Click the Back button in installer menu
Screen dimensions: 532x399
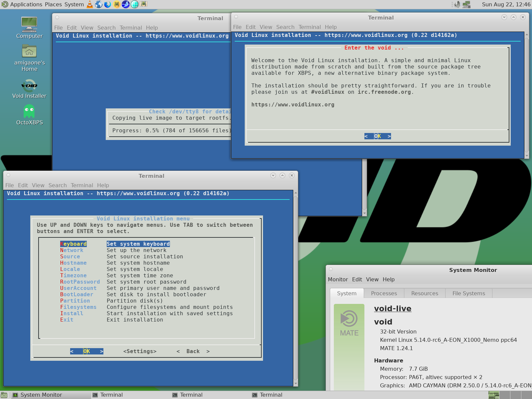tap(193, 351)
